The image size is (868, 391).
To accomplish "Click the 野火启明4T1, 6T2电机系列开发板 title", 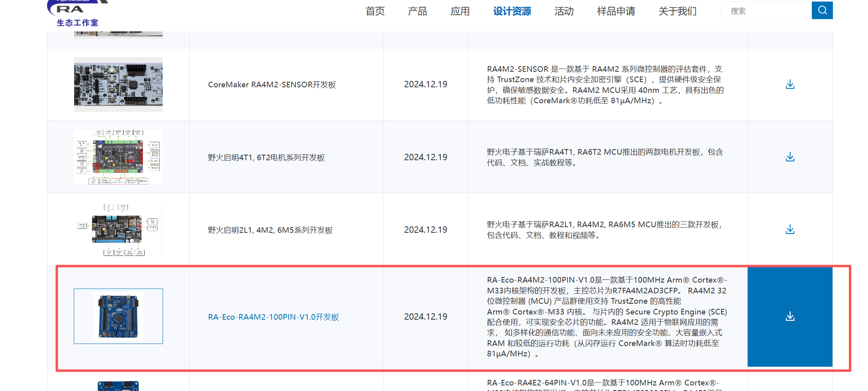I will 266,157.
